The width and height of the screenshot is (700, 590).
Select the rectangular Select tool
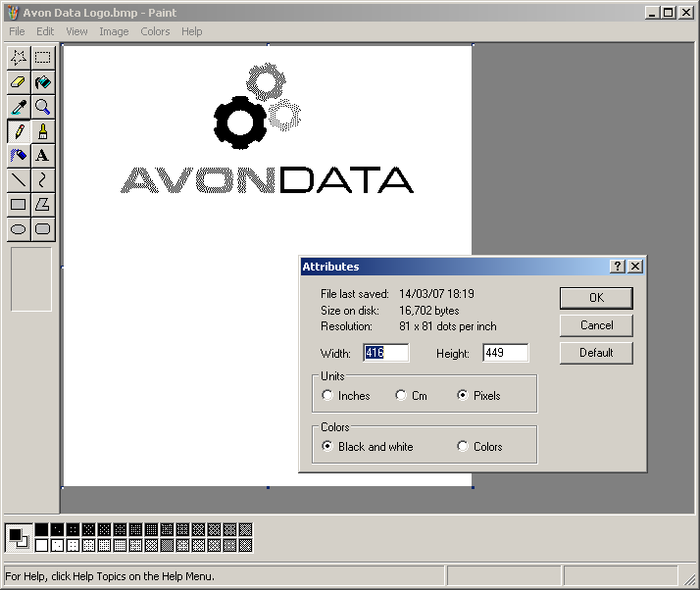click(x=43, y=58)
